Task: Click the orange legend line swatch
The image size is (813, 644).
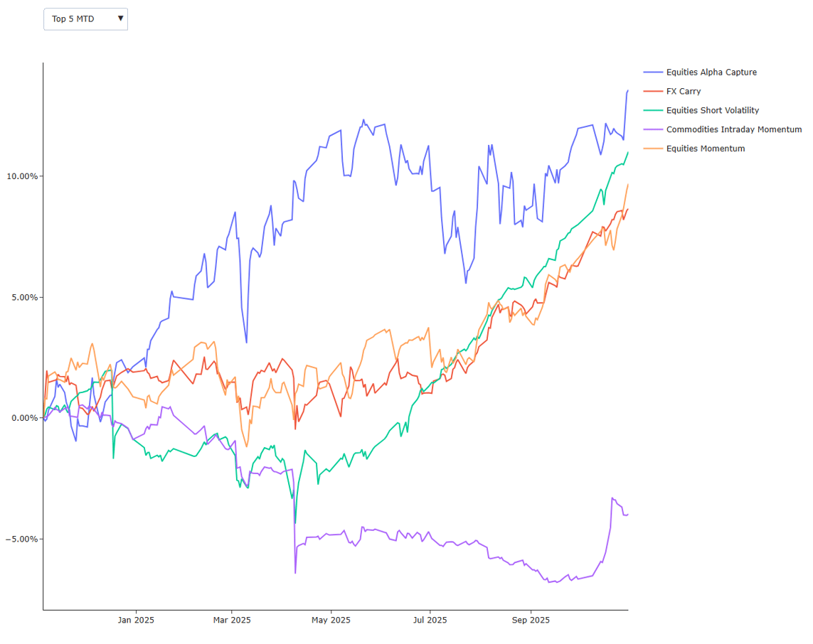Action: (653, 149)
